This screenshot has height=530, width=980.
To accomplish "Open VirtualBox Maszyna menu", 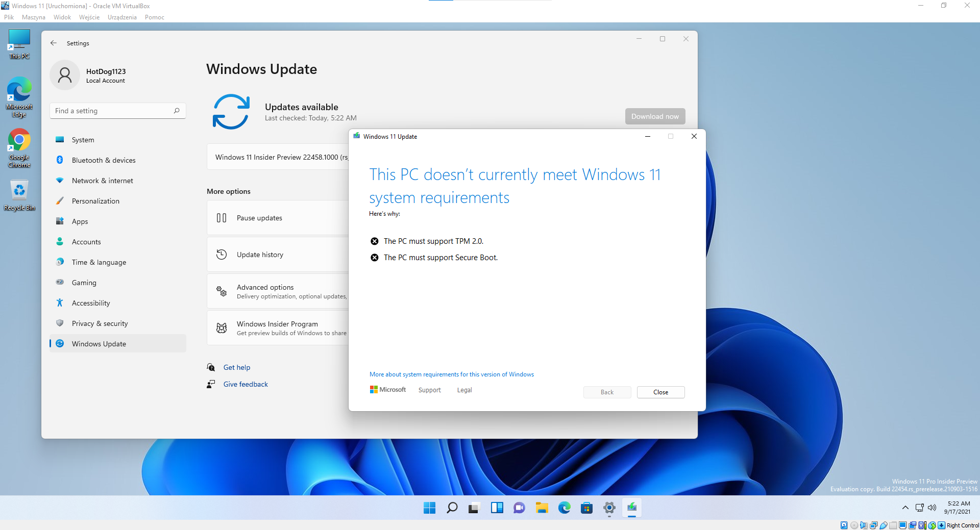I will click(x=34, y=17).
